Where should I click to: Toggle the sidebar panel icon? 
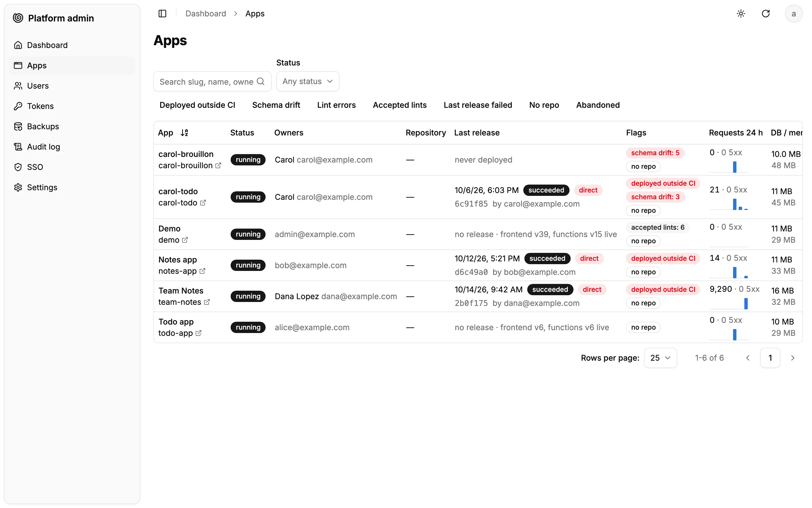[162, 14]
